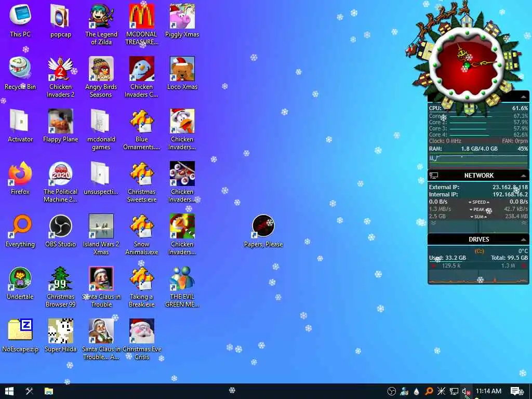
Task: Select Blue Ornaments puzzle icon
Action: coord(142,129)
